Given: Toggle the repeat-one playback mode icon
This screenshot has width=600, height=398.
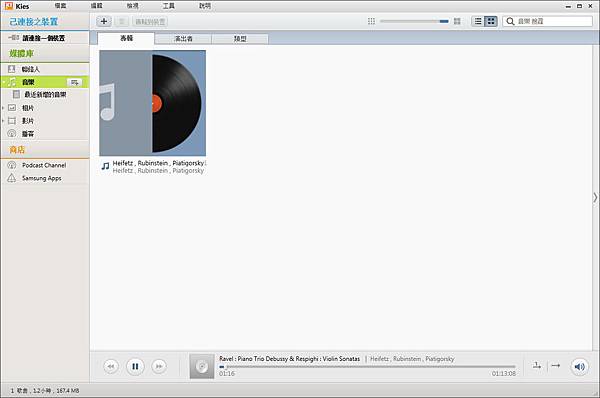Looking at the screenshot, I should (x=537, y=365).
